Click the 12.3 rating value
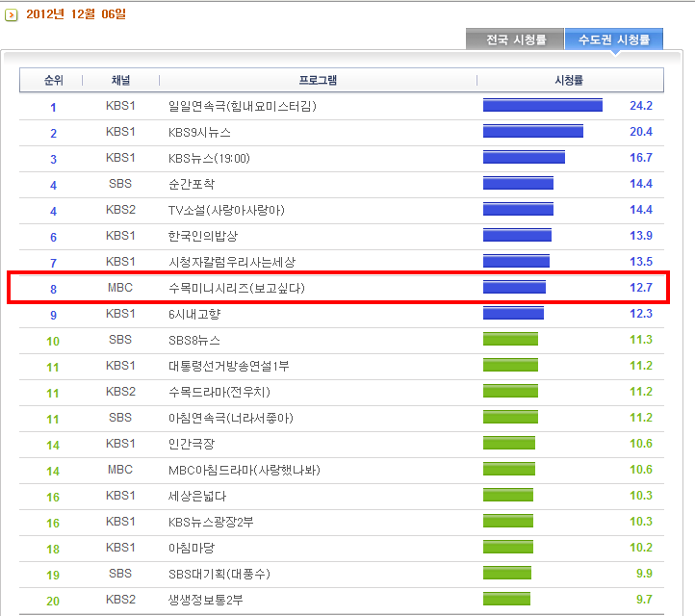695x616 pixels. pos(641,314)
